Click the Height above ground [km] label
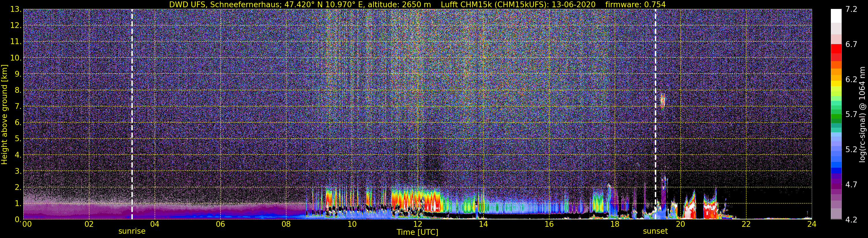Viewport: 868px width, 238px height. [x=4, y=114]
